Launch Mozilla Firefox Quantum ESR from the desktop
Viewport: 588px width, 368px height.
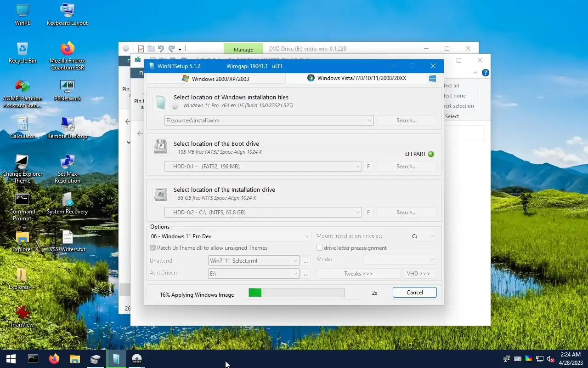pos(67,56)
